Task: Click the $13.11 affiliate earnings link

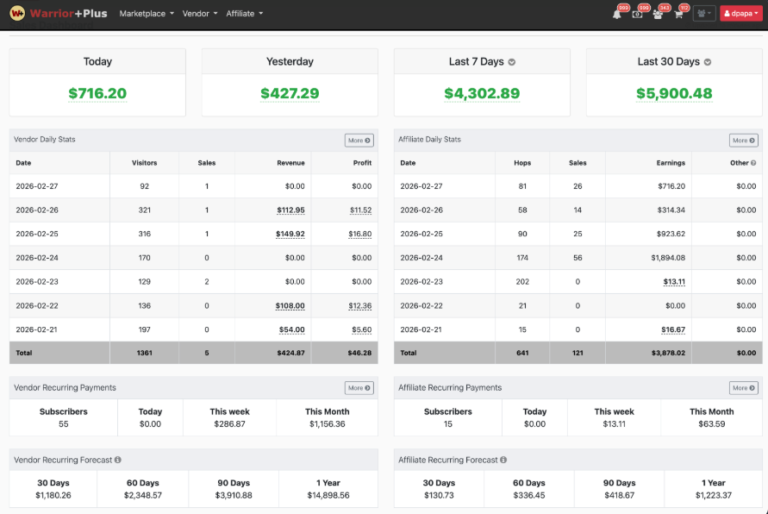Action: (x=674, y=282)
